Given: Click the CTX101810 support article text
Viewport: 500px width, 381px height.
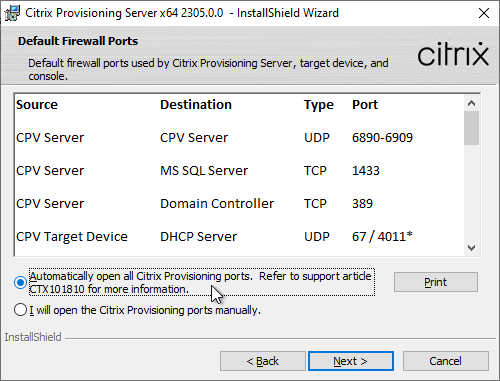Looking at the screenshot, I should point(57,289).
